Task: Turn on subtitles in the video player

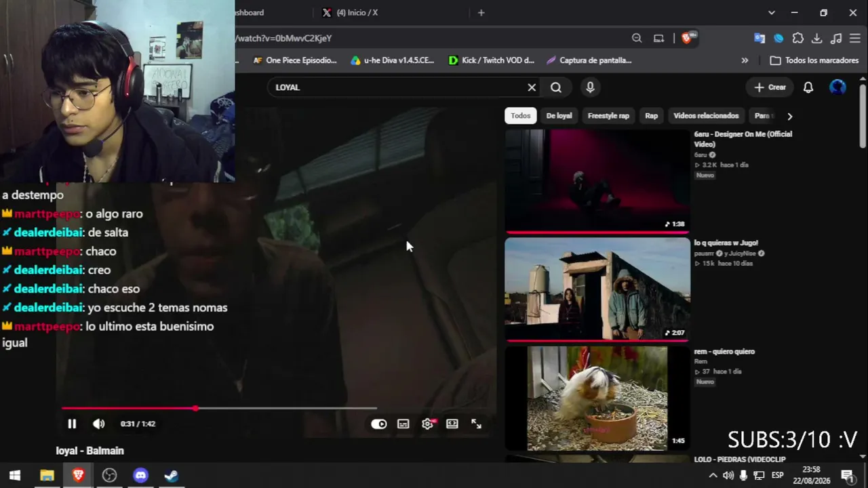Action: coord(403,424)
